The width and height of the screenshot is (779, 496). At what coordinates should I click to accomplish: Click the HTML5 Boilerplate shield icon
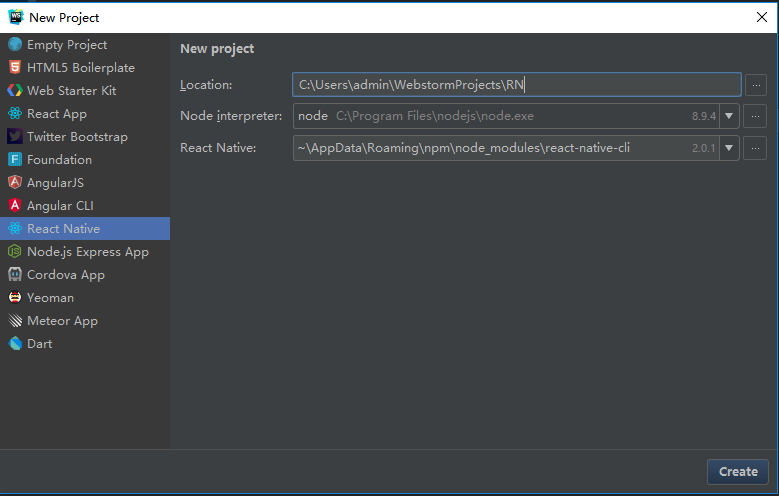15,67
